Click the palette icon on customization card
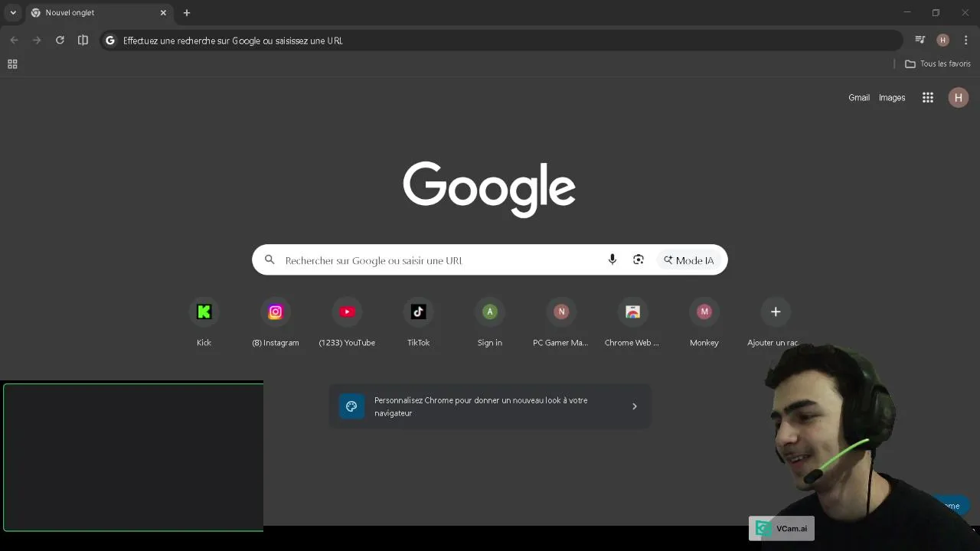980x551 pixels. tap(351, 406)
